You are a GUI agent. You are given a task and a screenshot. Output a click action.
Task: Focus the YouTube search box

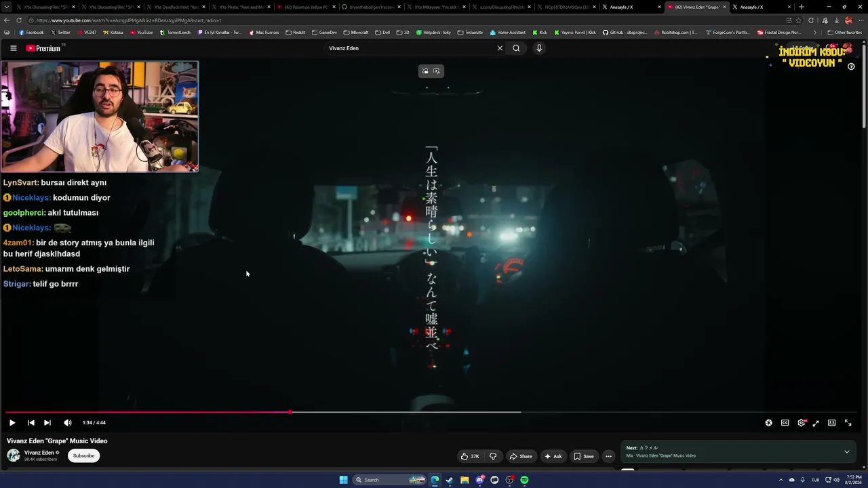[x=411, y=48]
